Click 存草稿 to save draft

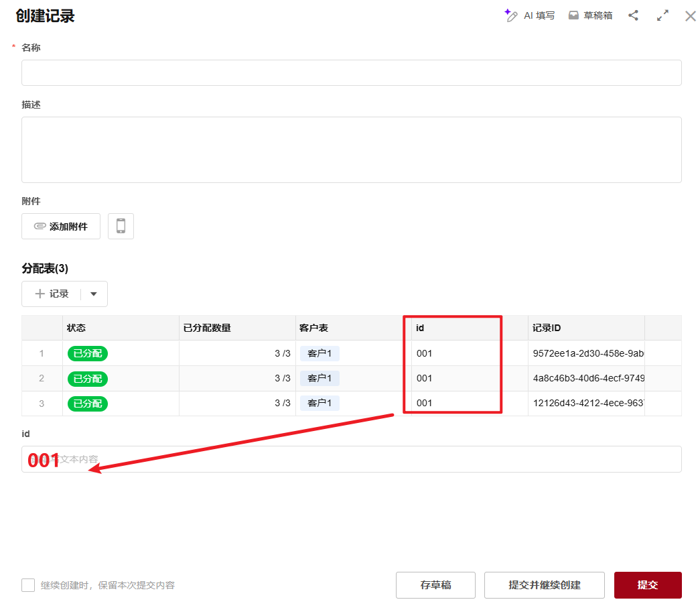click(x=435, y=585)
